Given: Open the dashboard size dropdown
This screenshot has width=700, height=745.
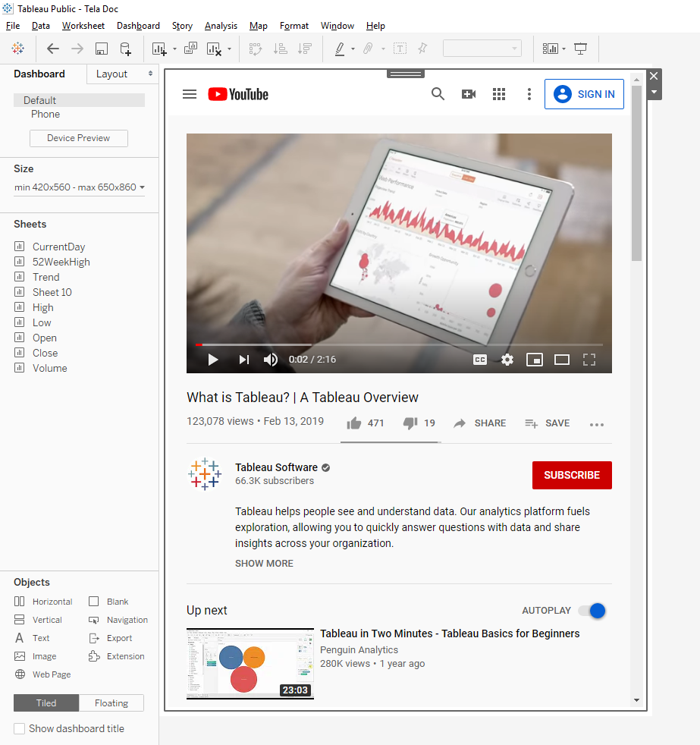Looking at the screenshot, I should pyautogui.click(x=80, y=187).
